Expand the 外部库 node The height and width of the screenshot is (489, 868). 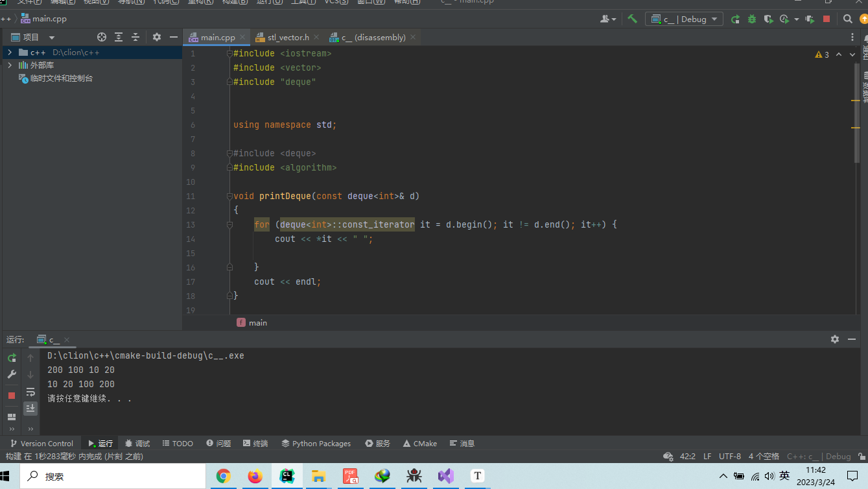point(10,65)
